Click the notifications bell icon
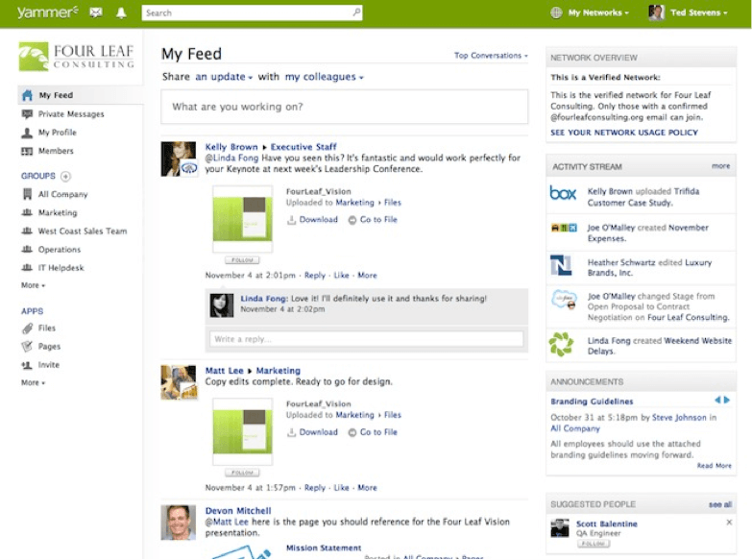The height and width of the screenshot is (560, 752). coord(121,12)
